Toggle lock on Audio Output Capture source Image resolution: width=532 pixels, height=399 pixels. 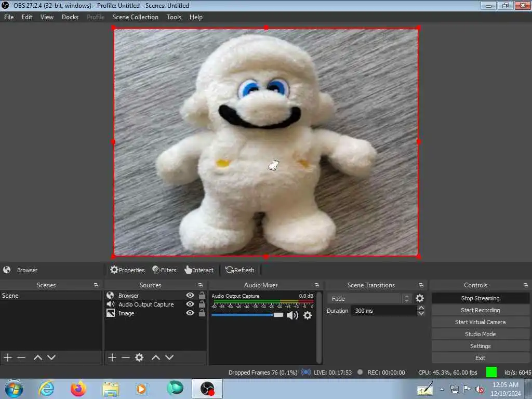(x=202, y=304)
